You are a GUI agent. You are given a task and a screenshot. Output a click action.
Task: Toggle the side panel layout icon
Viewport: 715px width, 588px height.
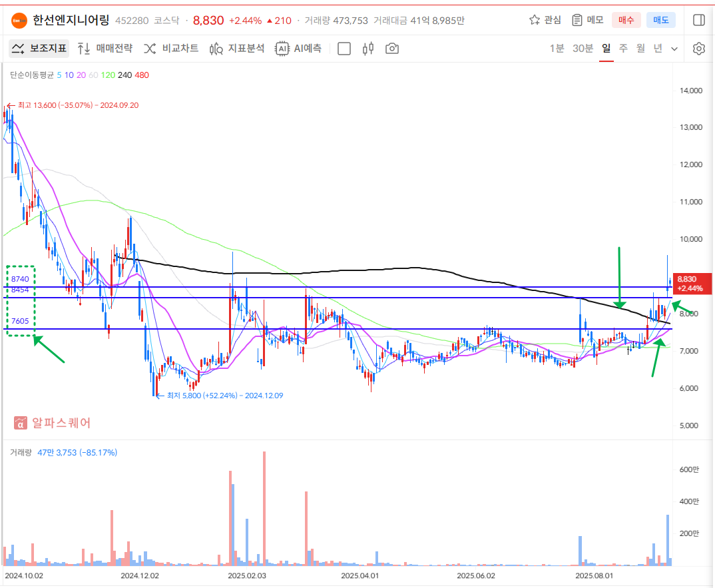pos(698,20)
